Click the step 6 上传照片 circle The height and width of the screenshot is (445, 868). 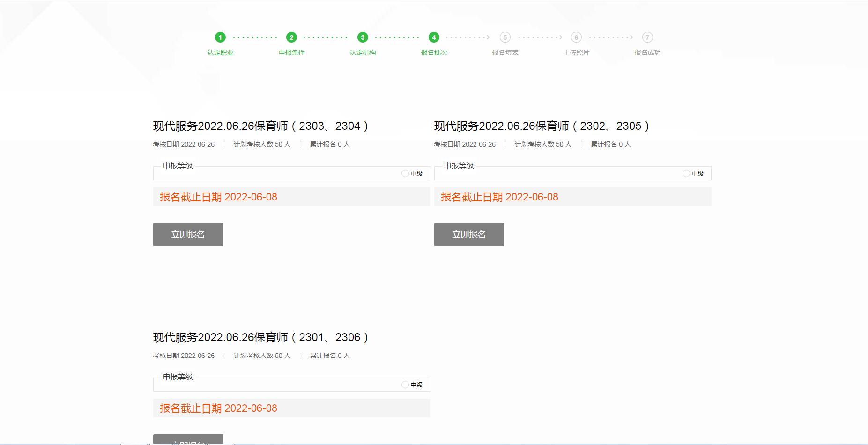(x=576, y=37)
